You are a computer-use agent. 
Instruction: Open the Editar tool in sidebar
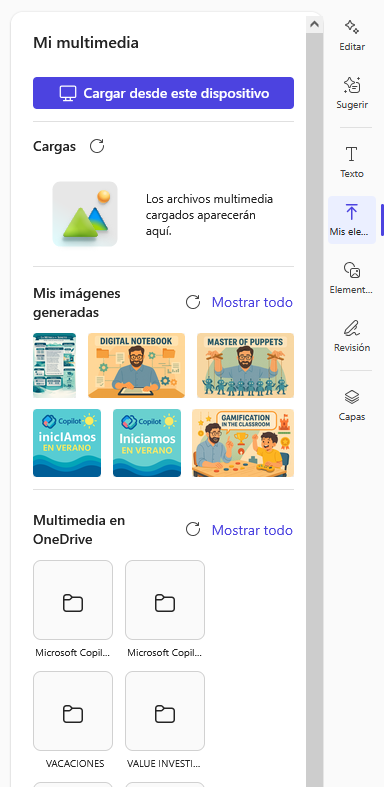click(x=351, y=36)
